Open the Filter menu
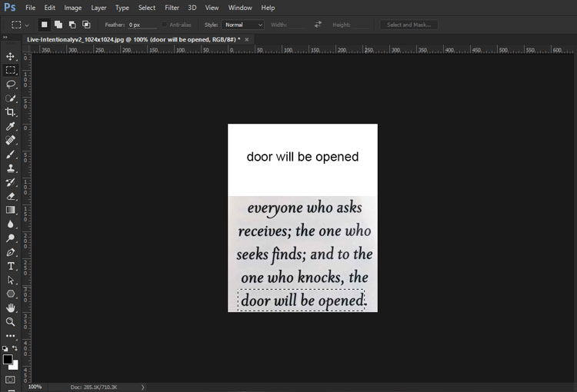This screenshot has height=392, width=577. pyautogui.click(x=172, y=8)
